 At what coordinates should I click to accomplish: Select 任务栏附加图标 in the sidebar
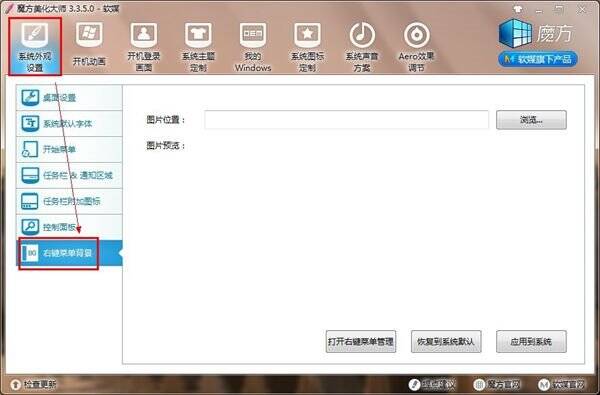(x=69, y=201)
